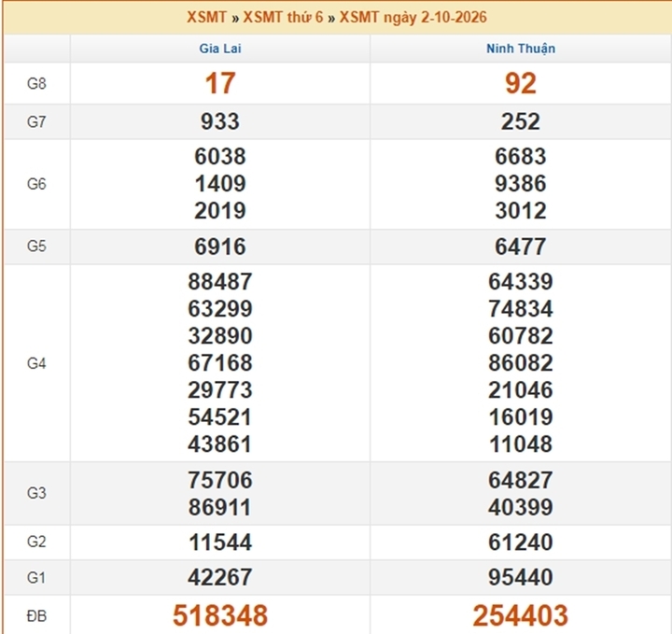
Task: Select G6 number 3012
Action: tap(521, 210)
